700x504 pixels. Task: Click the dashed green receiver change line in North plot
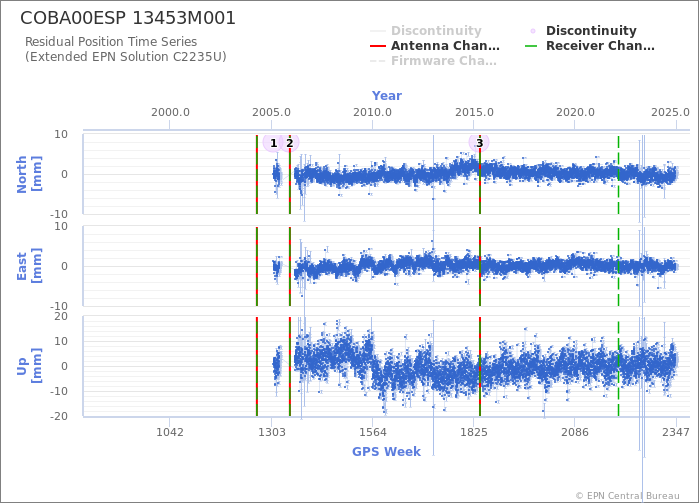(618, 175)
